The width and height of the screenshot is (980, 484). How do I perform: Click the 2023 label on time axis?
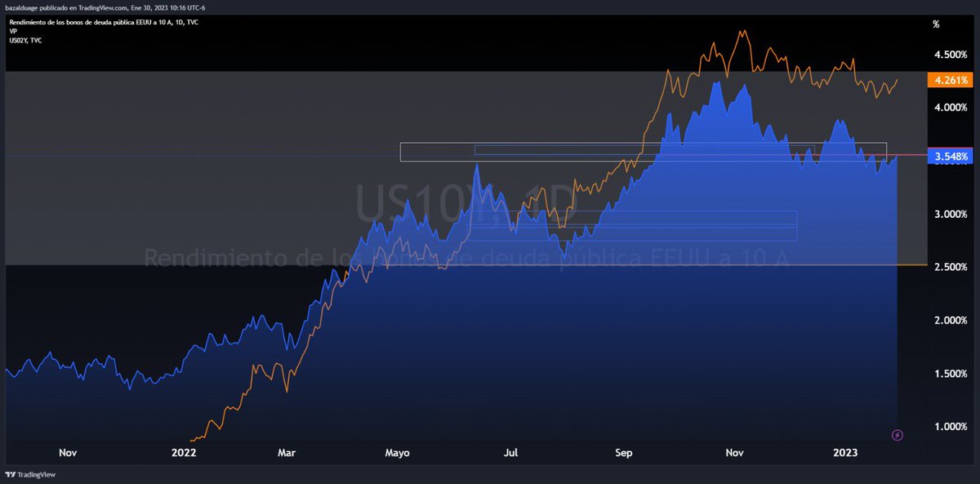pos(845,452)
